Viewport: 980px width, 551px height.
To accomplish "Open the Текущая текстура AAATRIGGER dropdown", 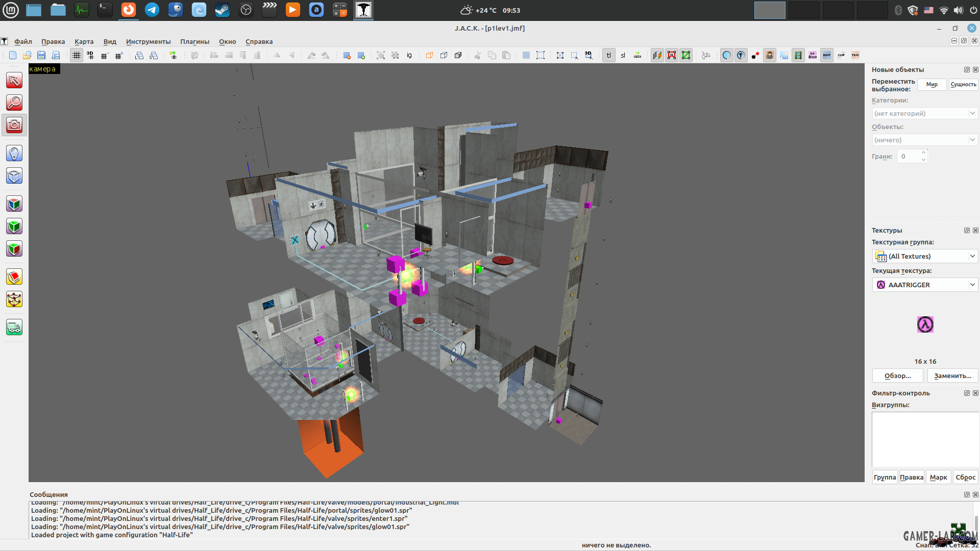I will point(924,285).
